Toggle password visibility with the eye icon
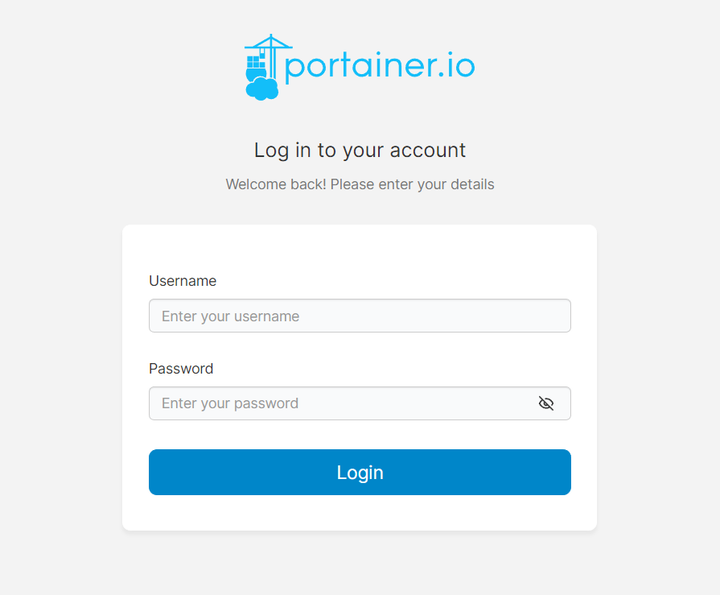 (546, 404)
